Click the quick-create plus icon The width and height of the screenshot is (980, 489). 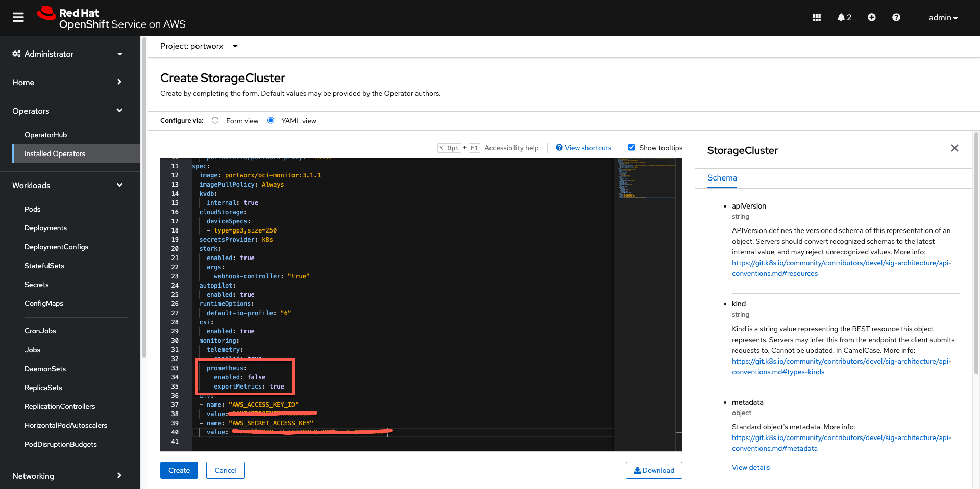pos(871,17)
